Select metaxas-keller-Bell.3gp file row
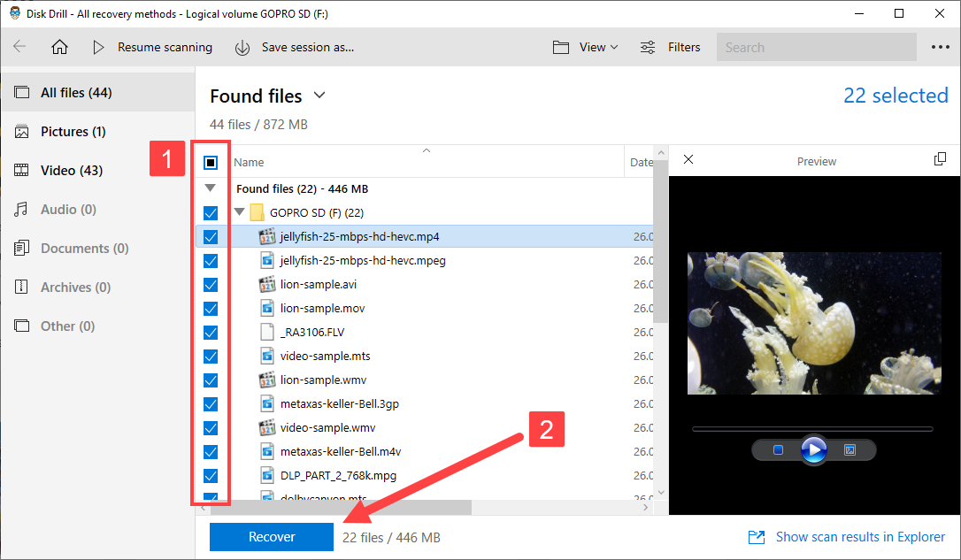Screen dimensions: 961x560 (x=424, y=403)
